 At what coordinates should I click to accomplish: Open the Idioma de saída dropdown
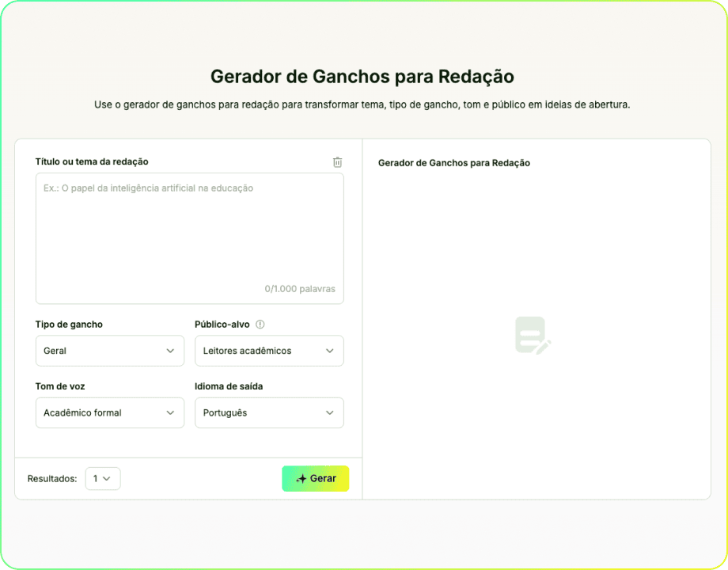(269, 412)
